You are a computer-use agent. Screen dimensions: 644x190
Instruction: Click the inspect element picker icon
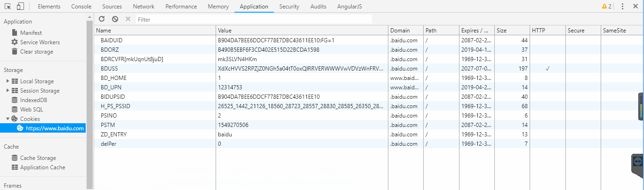(8, 7)
